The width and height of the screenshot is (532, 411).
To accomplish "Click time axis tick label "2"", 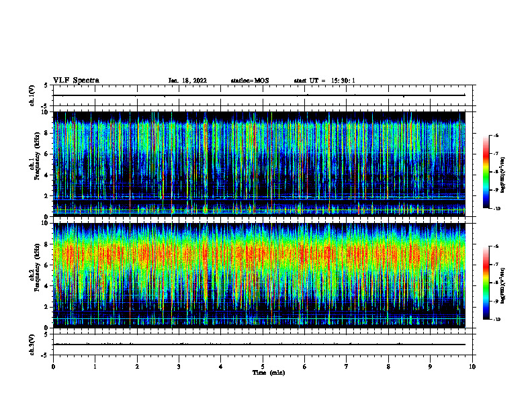I will point(137,367).
